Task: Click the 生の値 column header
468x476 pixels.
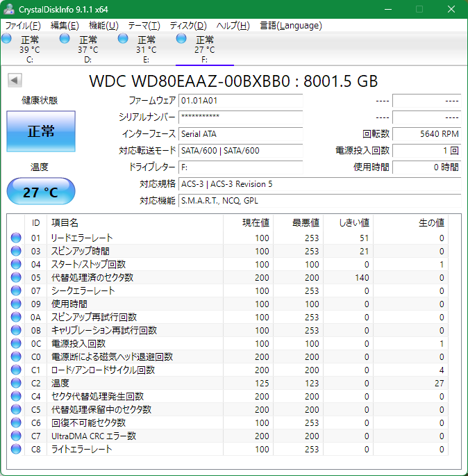Action: coord(410,223)
